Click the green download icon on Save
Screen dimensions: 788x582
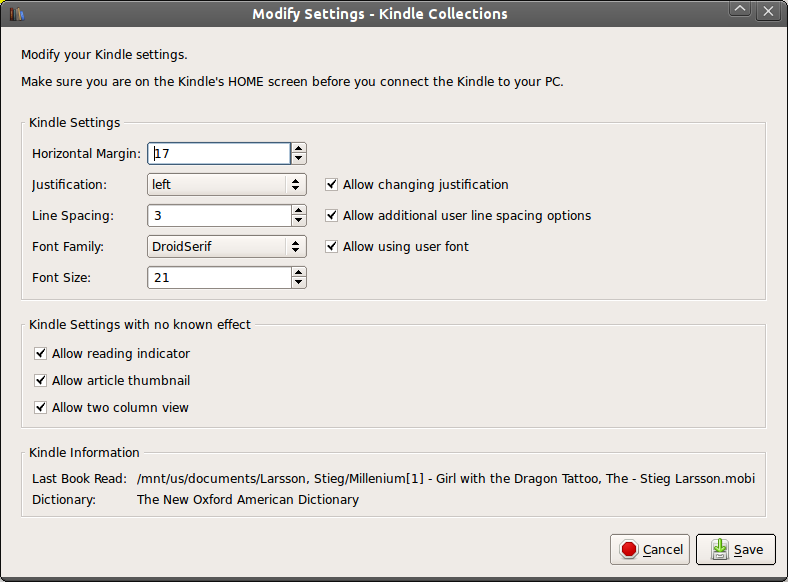pyautogui.click(x=718, y=549)
